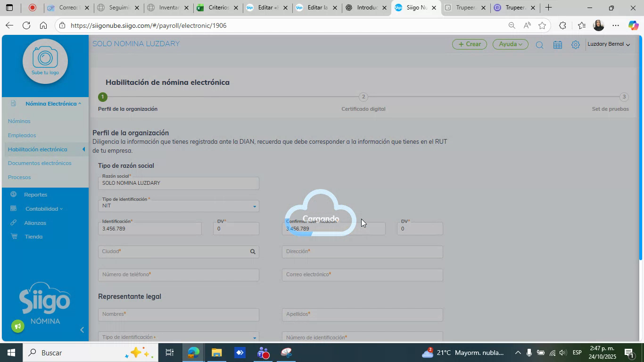This screenshot has width=644, height=362.
Task: Click the Alianzas link icon
Action: (14, 223)
